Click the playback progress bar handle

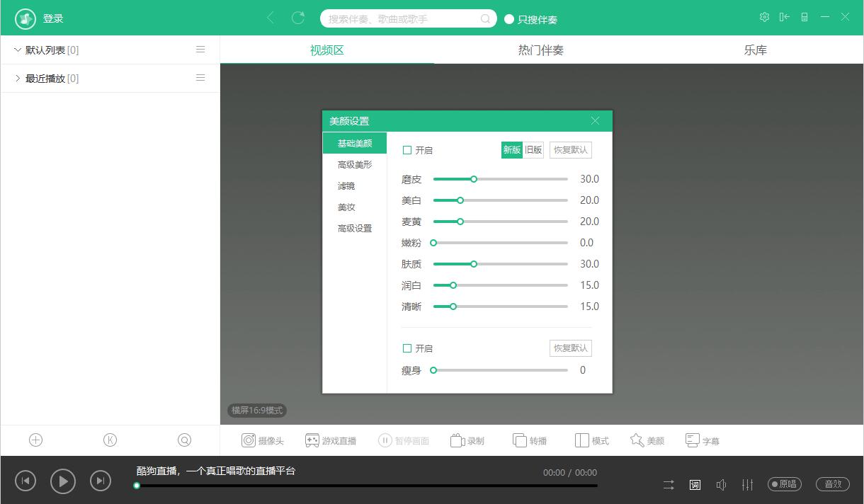coord(137,486)
